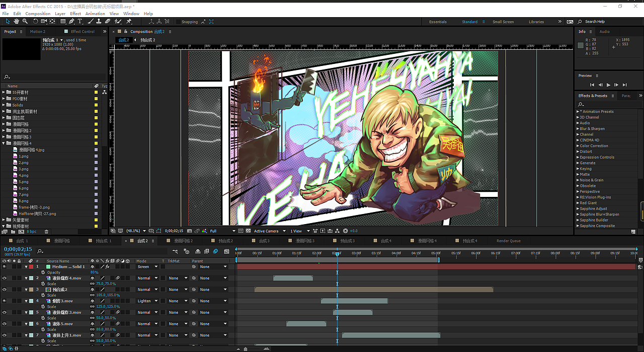The height and width of the screenshot is (352, 644).
Task: Open the Composition menu
Action: pyautogui.click(x=38, y=14)
